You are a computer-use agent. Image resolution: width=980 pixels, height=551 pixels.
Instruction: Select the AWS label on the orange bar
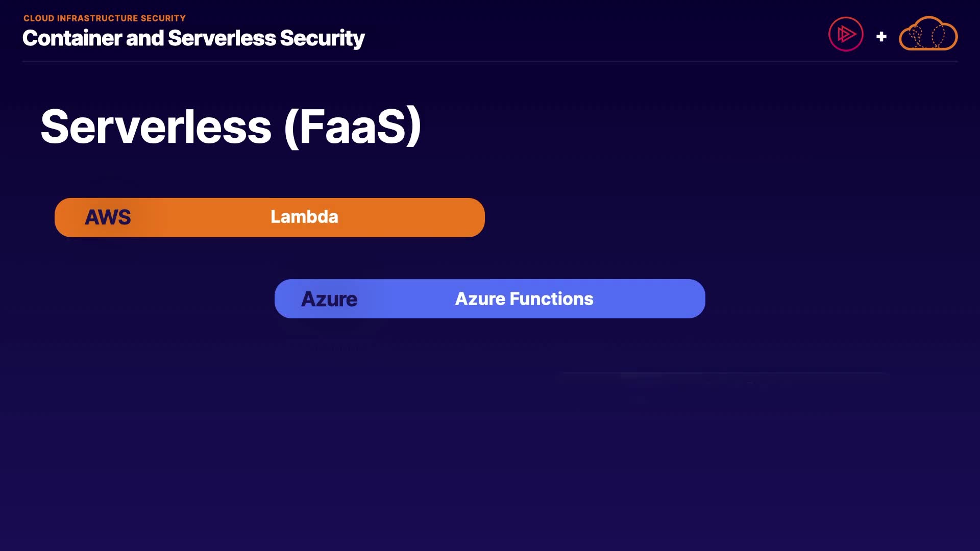[108, 217]
